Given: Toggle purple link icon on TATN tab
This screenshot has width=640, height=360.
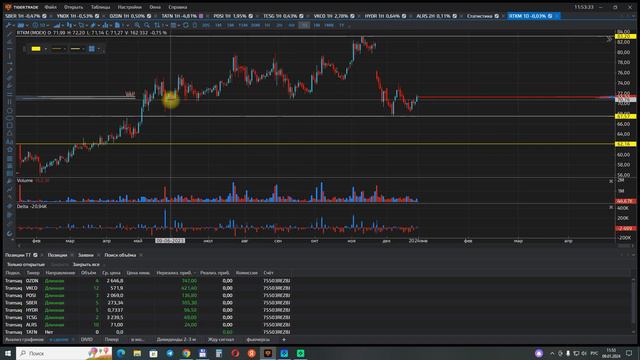Looking at the screenshot, I should tap(201, 16).
